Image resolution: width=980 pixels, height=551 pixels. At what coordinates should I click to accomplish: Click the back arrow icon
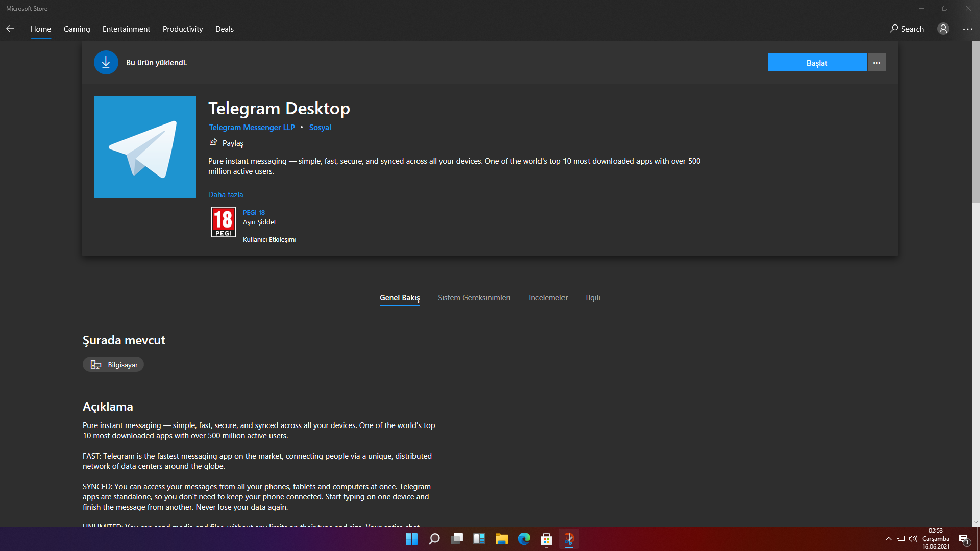tap(10, 29)
